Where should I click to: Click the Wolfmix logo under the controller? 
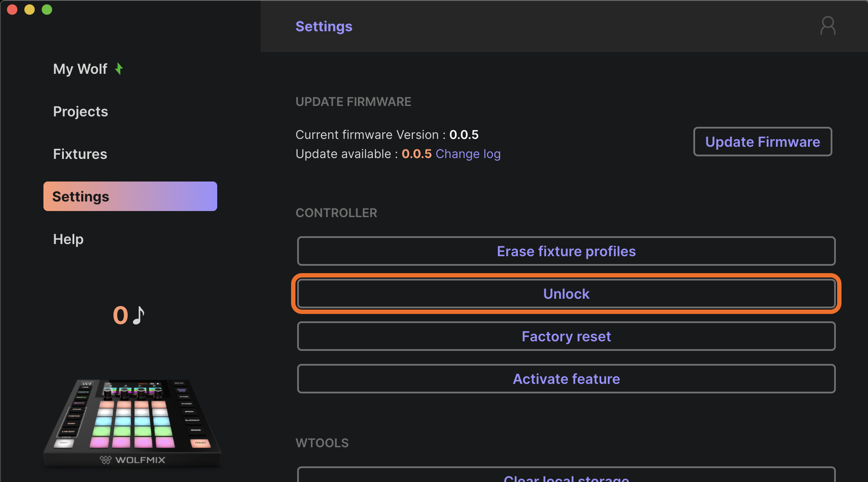click(133, 460)
